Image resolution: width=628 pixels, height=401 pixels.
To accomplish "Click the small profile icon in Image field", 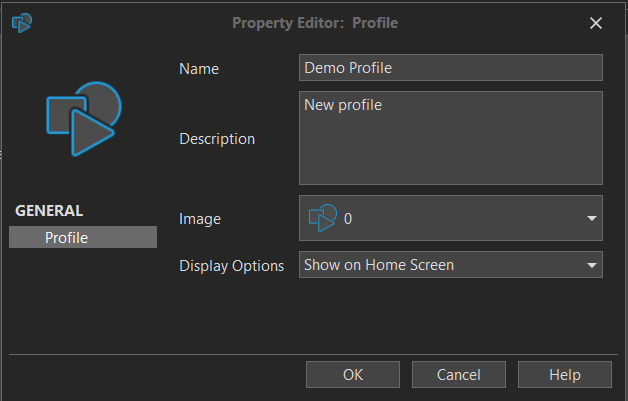I will [322, 218].
